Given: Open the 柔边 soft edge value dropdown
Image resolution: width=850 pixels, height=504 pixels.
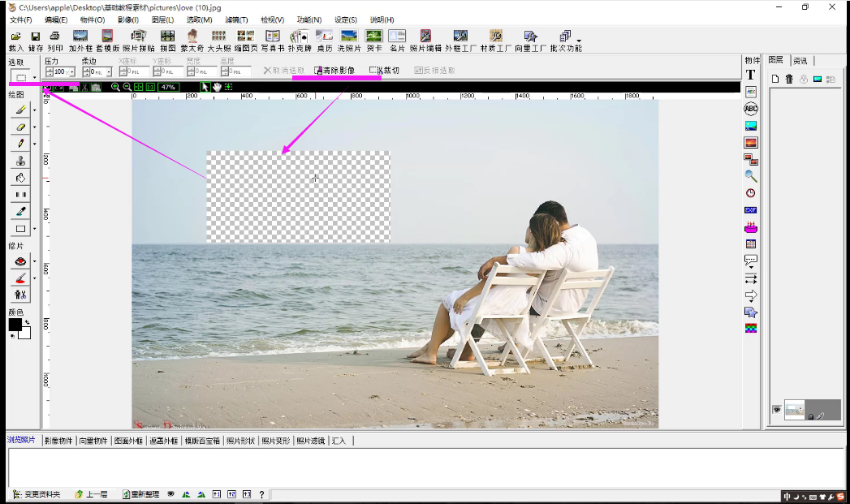Looking at the screenshot, I should click(109, 71).
